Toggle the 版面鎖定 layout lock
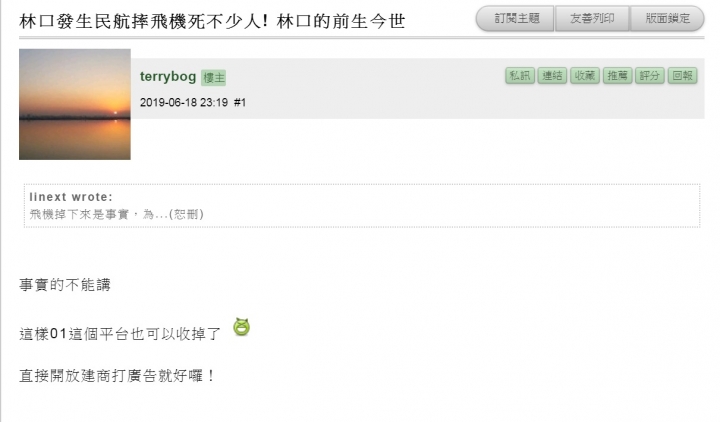 click(x=667, y=19)
